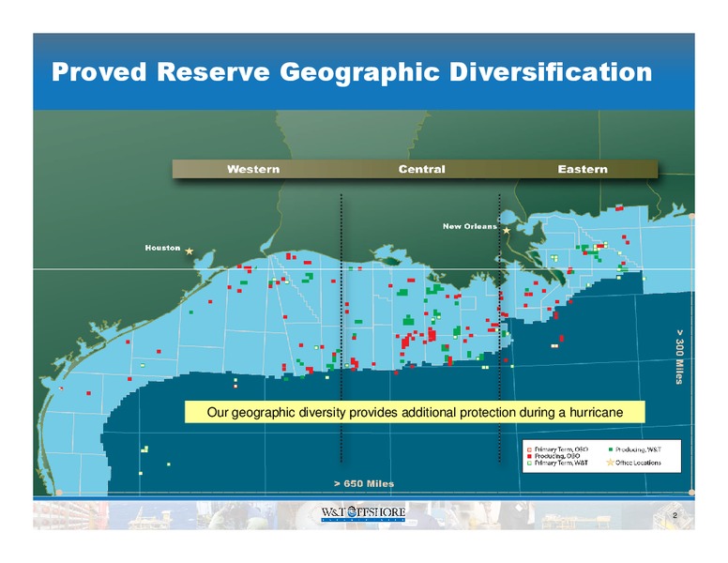The height and width of the screenshot is (563, 728).
Task: Select the Western region label
Action: pos(253,169)
